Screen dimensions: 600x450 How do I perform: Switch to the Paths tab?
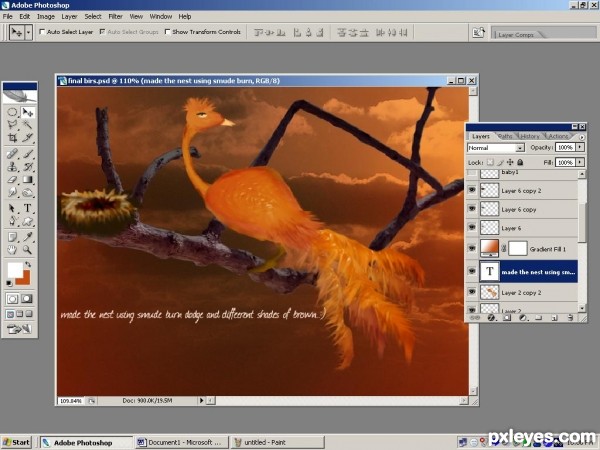pyautogui.click(x=505, y=136)
